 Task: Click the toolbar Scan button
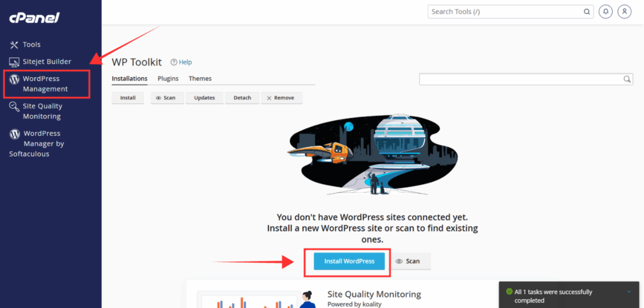167,98
